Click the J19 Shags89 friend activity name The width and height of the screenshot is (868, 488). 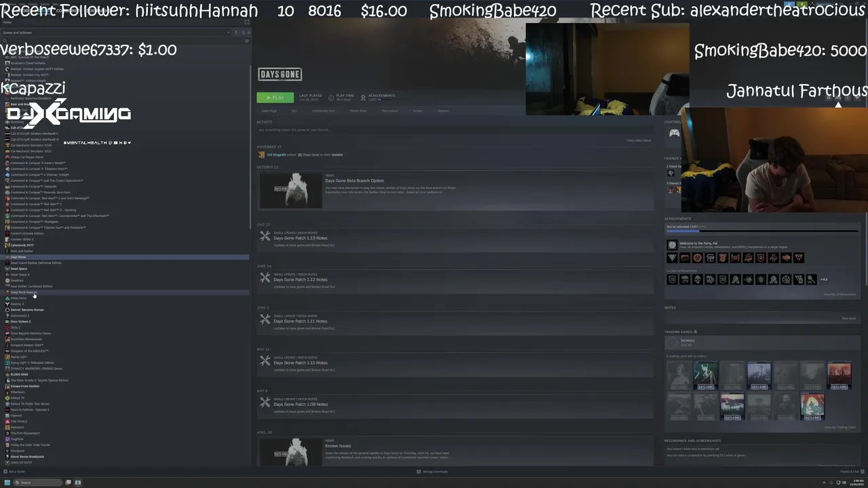[276, 155]
